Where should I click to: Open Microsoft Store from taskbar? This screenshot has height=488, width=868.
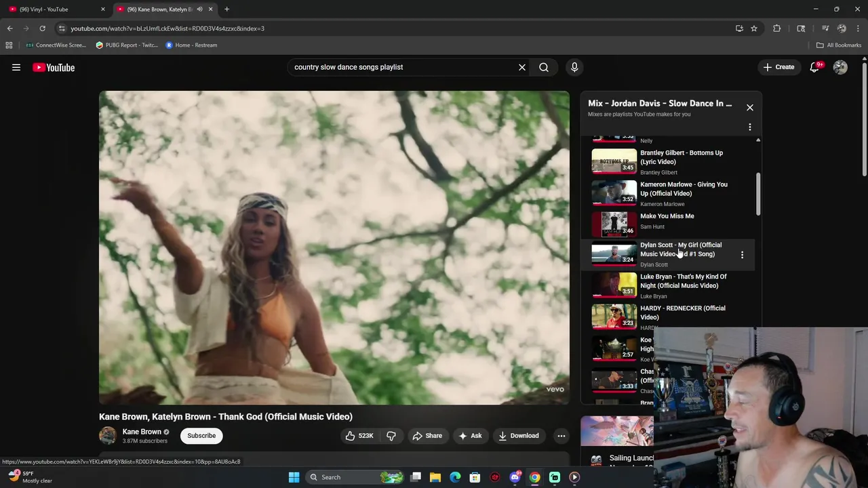475,477
